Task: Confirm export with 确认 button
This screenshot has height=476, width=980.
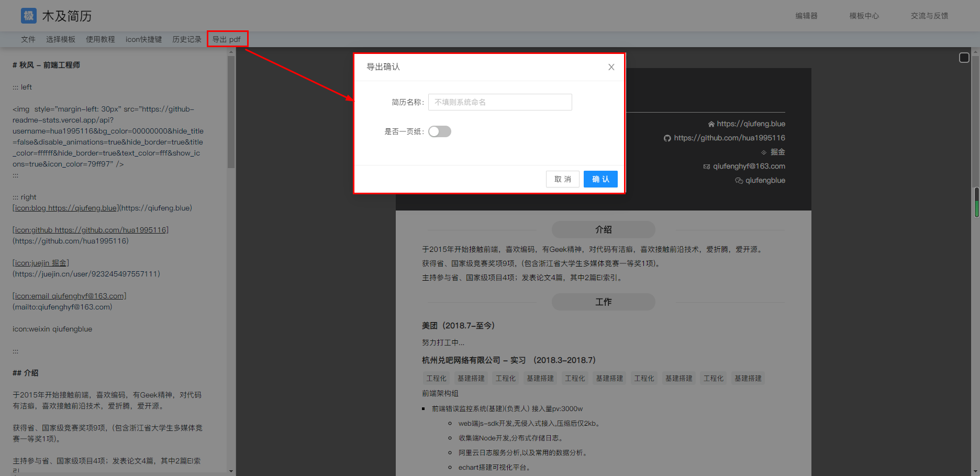Action: click(x=600, y=179)
